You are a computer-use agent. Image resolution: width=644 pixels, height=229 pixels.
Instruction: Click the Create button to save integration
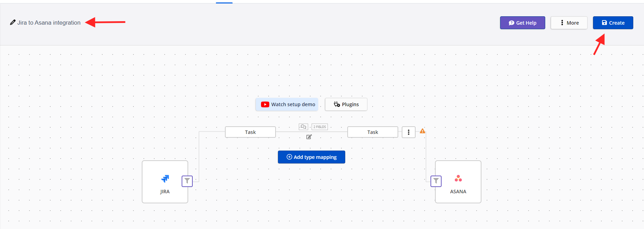point(613,23)
